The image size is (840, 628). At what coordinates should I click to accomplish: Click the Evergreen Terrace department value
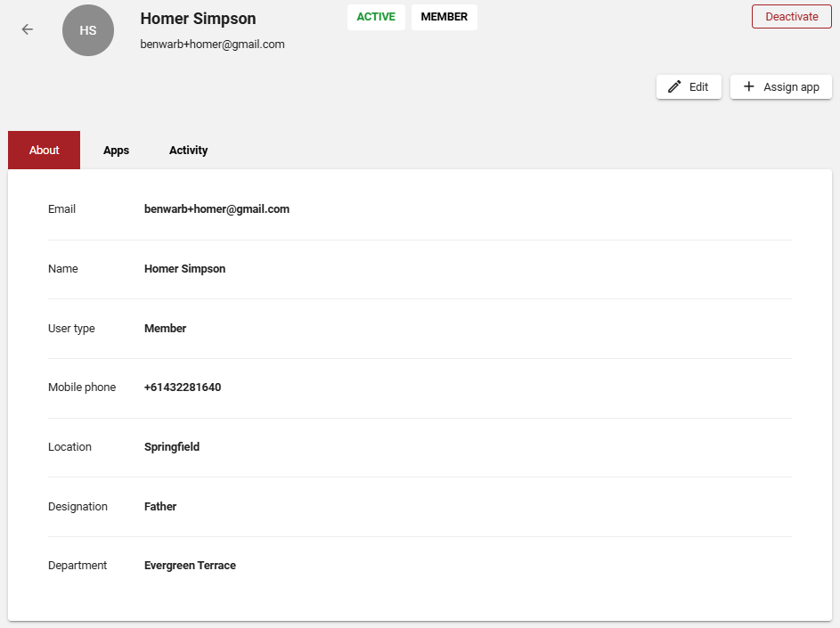click(190, 566)
